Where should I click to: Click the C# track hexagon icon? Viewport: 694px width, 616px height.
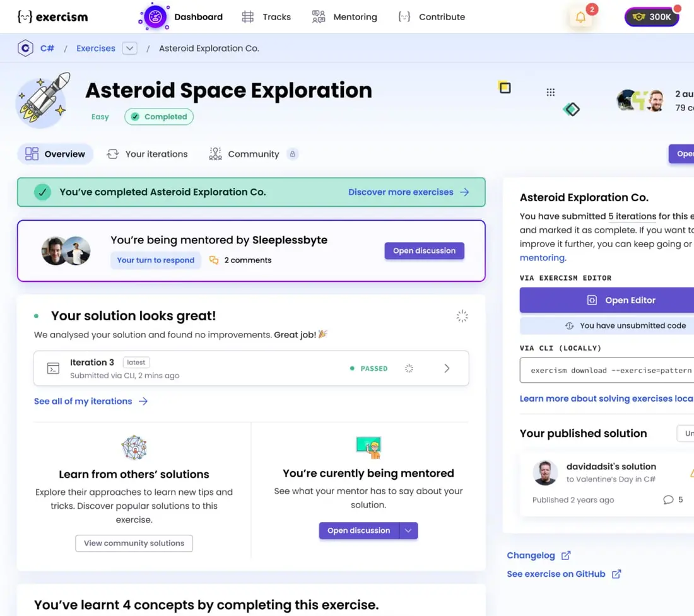[25, 48]
